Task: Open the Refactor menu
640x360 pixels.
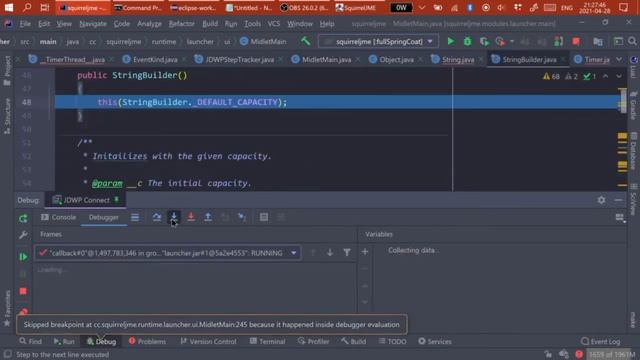Action: coord(182,24)
